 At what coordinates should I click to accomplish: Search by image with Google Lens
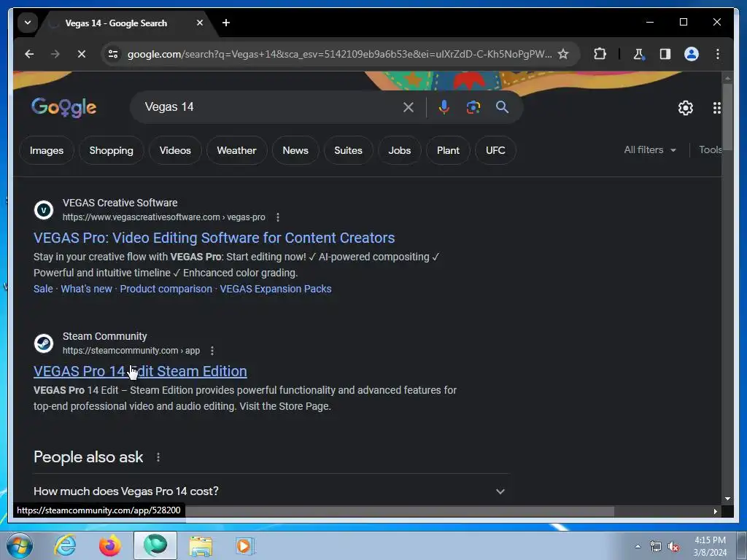473,107
